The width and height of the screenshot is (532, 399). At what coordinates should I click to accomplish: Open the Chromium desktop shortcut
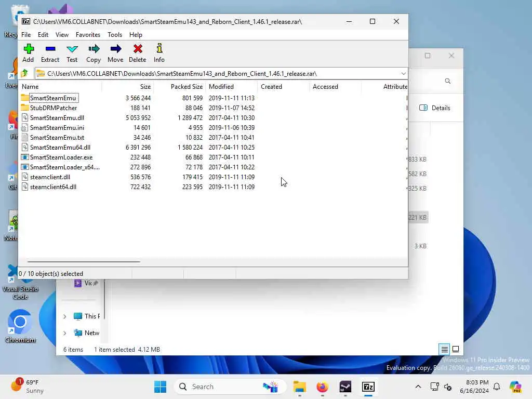(x=20, y=326)
